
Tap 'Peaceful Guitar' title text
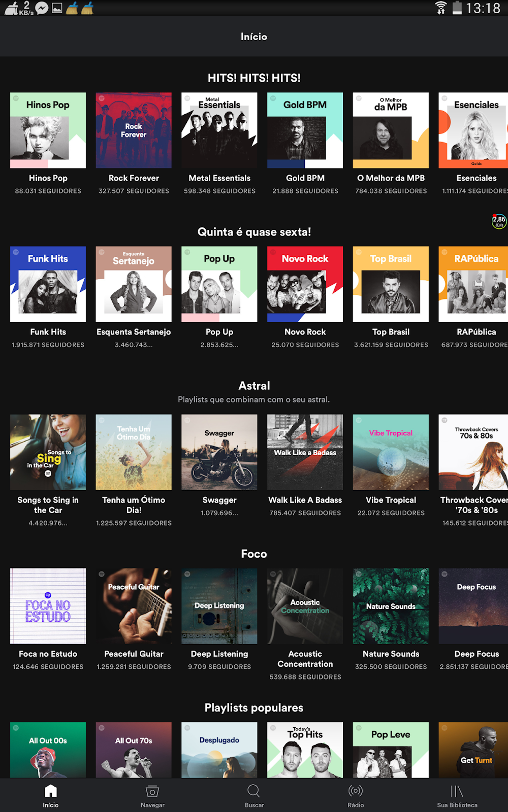click(134, 654)
